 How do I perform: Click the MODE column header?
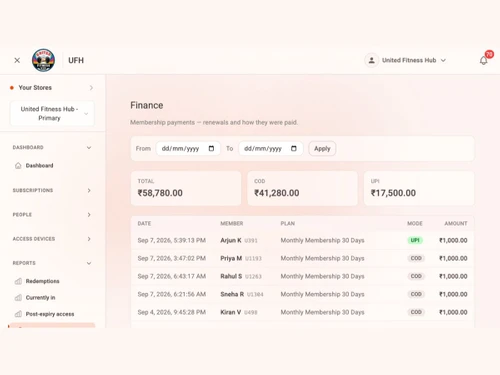(415, 223)
